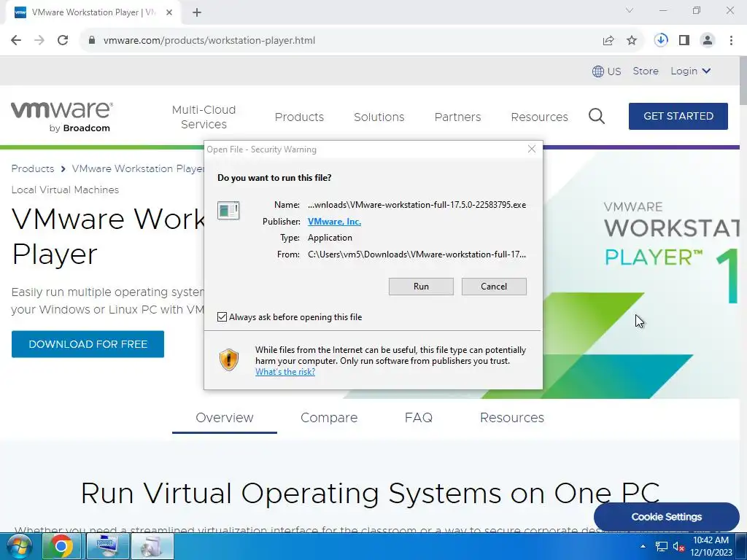Open the Windows Start button
This screenshot has height=560, width=747.
click(x=18, y=546)
